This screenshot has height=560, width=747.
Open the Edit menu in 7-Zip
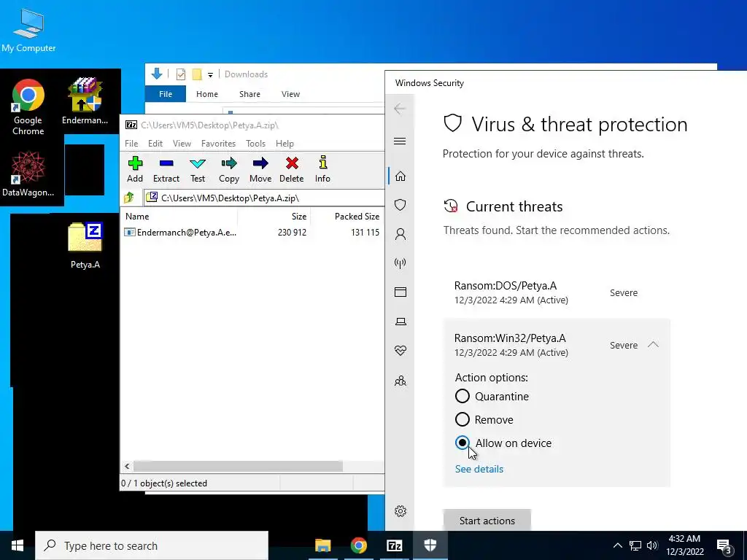[x=155, y=144]
